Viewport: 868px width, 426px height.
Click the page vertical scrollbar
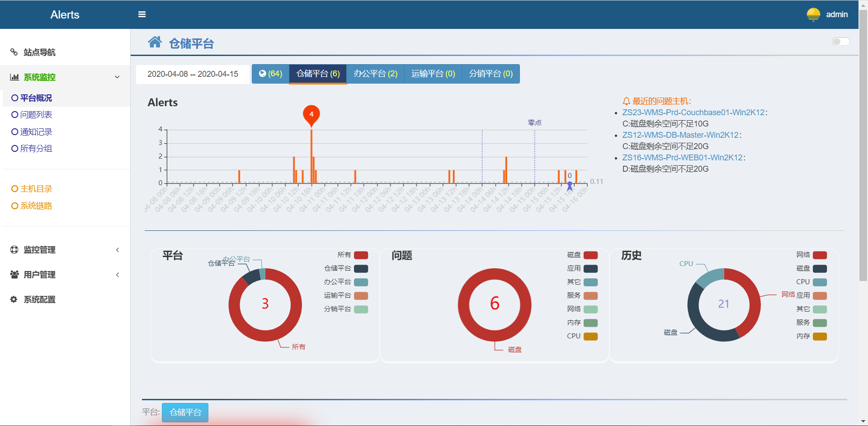tap(863, 145)
